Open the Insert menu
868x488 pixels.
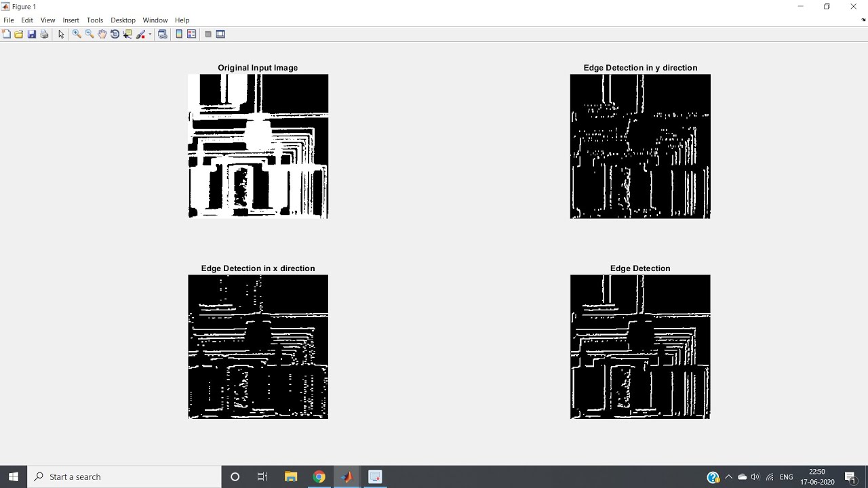[71, 20]
